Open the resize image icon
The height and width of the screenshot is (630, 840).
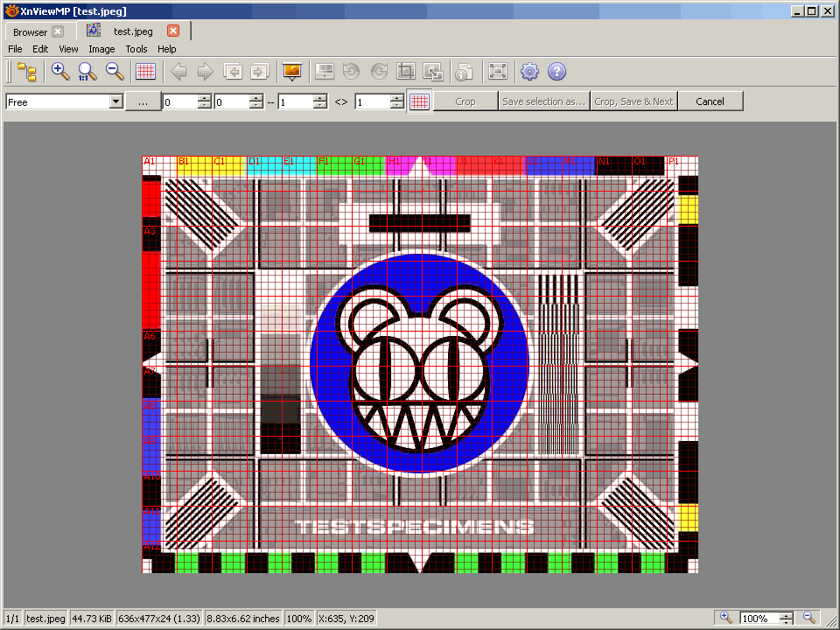(x=433, y=71)
